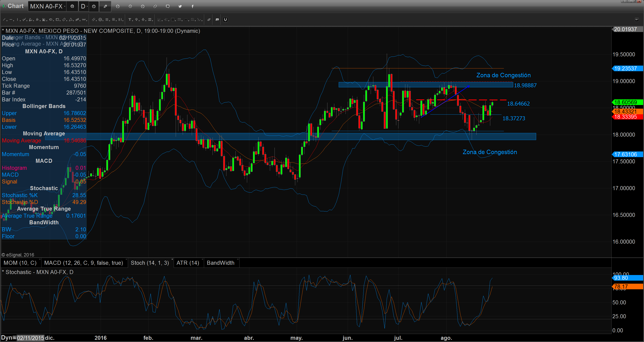Select the down arrow marker tool
The image size is (644, 342).
(x=143, y=20)
